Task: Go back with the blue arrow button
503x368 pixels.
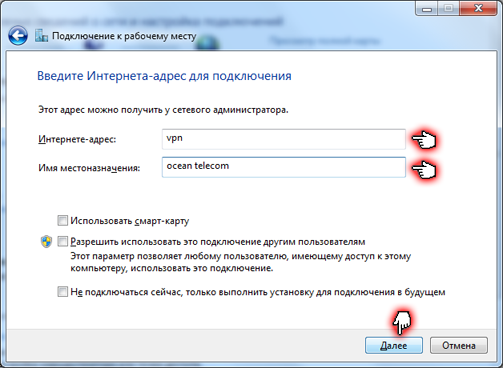Action: click(x=18, y=36)
